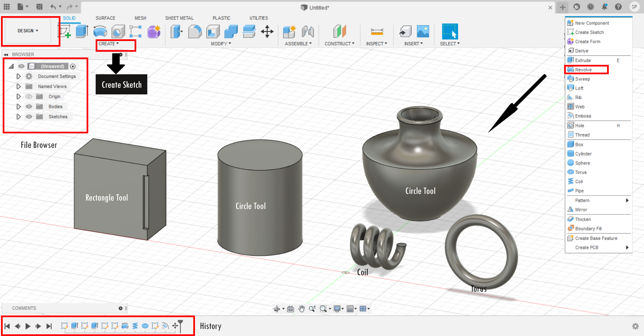Open the DESIGN workspace dropdown
644x336 pixels.
coord(28,31)
